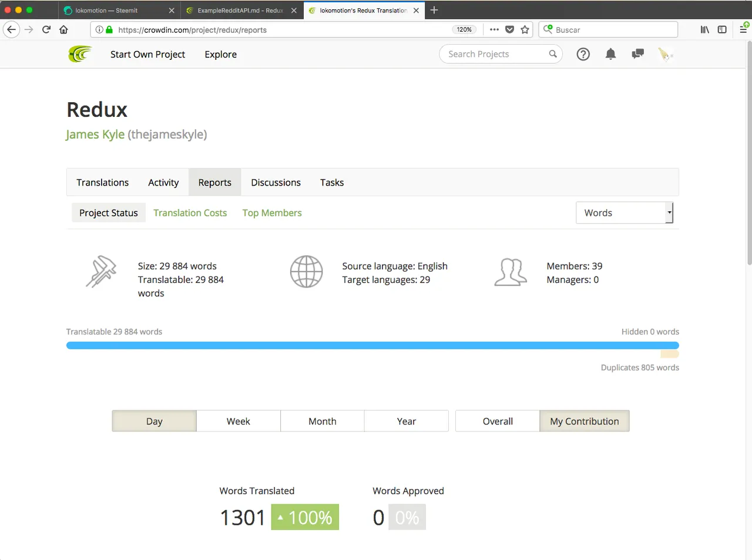752x560 pixels.
Task: Bookmark this page with star icon
Action: click(525, 29)
